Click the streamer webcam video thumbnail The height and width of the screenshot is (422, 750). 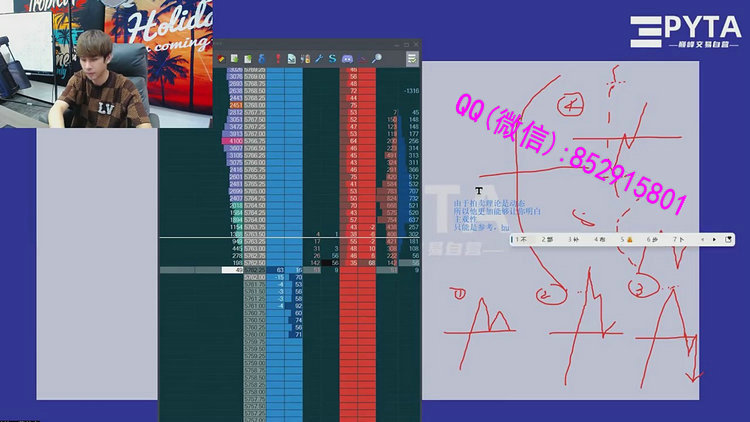[106, 64]
